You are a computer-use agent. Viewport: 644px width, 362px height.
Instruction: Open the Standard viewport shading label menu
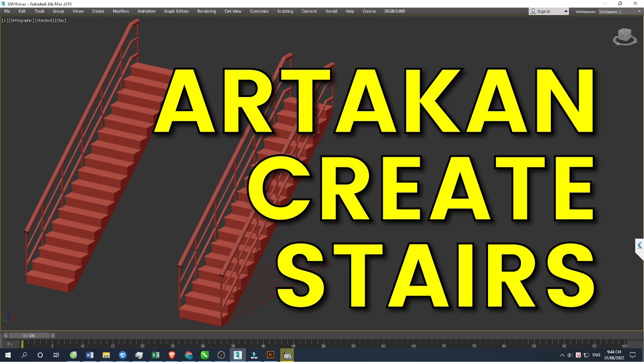[x=44, y=21]
